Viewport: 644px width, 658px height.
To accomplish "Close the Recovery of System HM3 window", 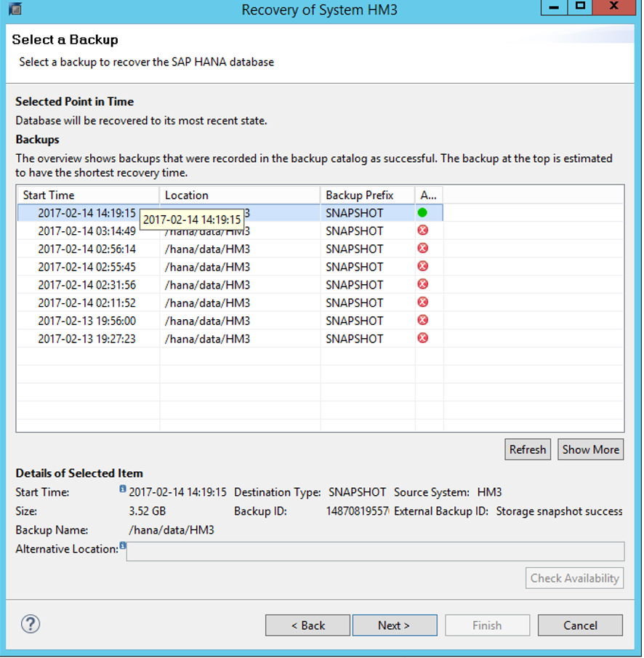I will point(613,7).
